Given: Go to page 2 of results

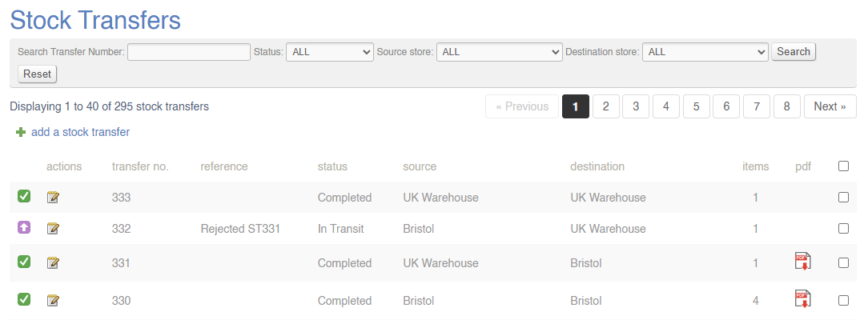Looking at the screenshot, I should [606, 106].
